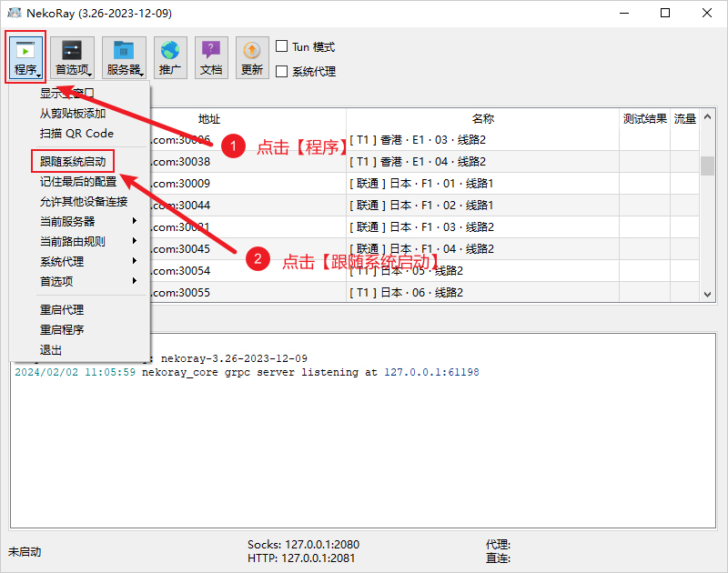Click 重启代理 in the program menu

pos(62,309)
